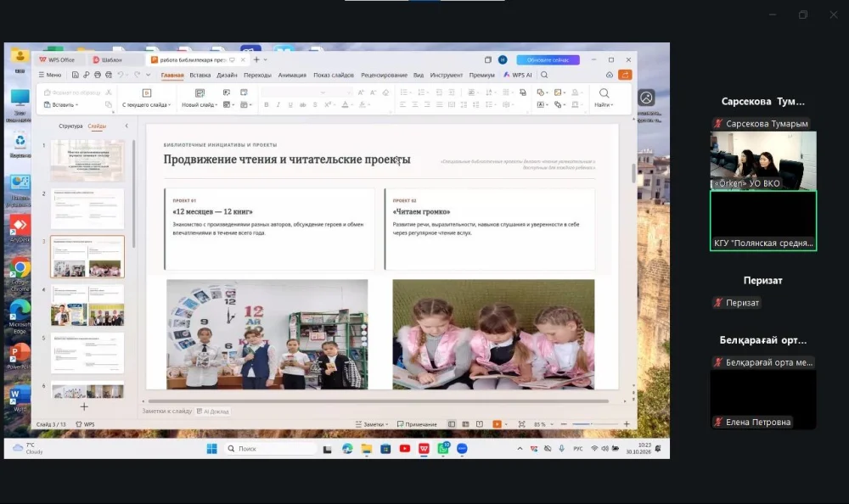Switch to the 'Показ слайдов' ribbon tab
Screen dimensions: 849x504
(x=334, y=75)
